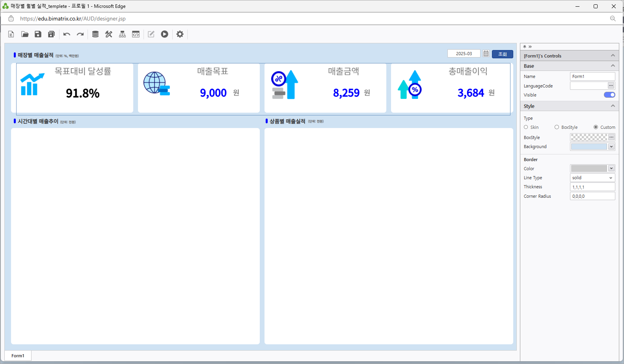
Task: Click the Background color swatch
Action: 589,147
